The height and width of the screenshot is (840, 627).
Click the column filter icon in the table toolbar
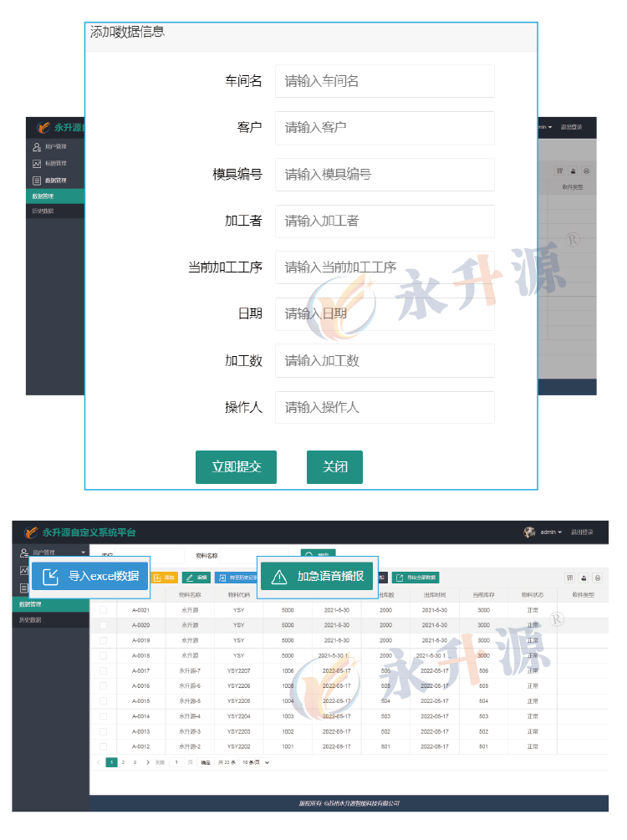[570, 578]
